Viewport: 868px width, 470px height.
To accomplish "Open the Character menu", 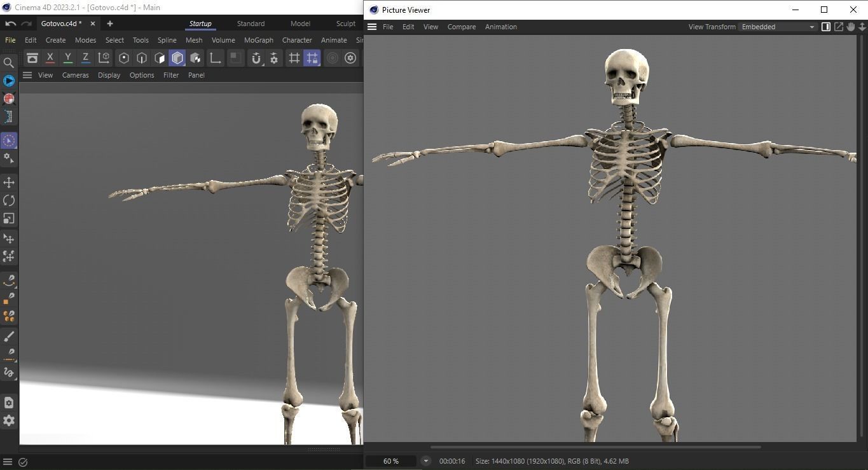I will pyautogui.click(x=297, y=40).
